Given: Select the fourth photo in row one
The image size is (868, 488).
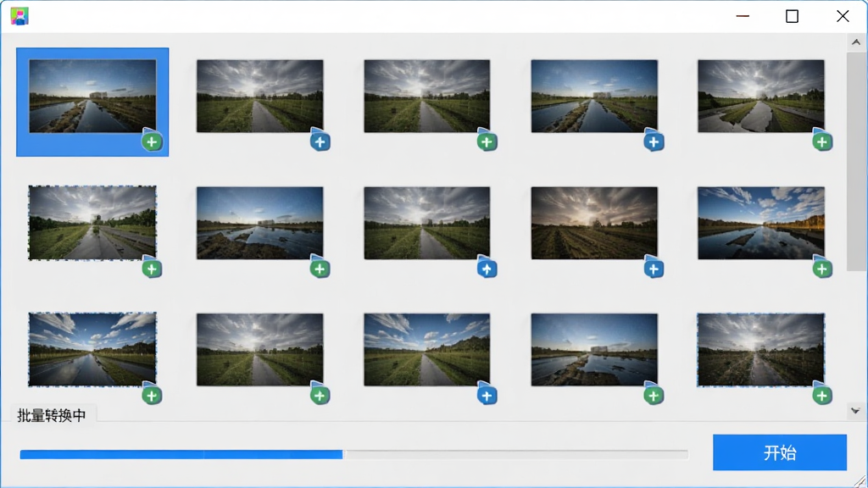Looking at the screenshot, I should (x=594, y=97).
